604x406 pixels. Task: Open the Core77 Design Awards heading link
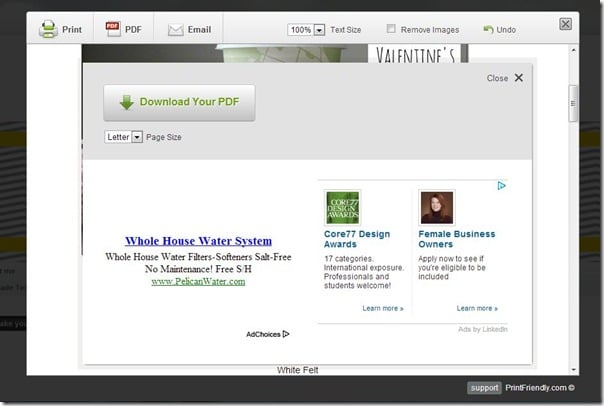tap(357, 239)
